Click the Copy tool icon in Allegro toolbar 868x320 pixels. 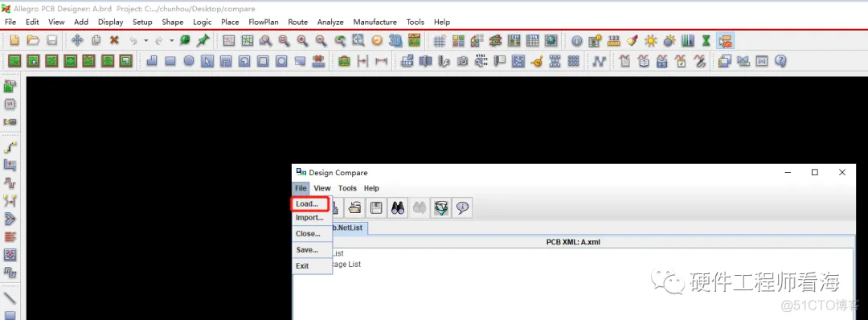coord(96,40)
